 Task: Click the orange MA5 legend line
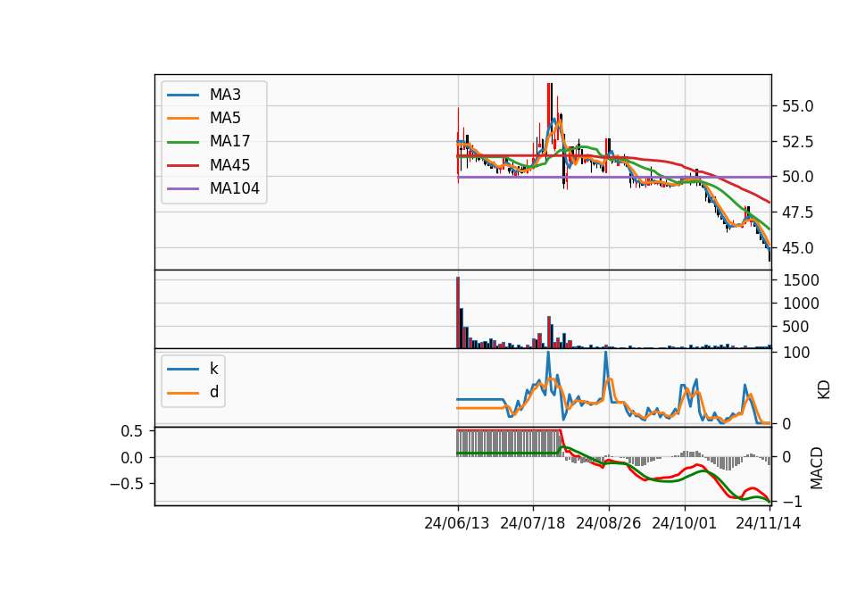click(x=183, y=119)
